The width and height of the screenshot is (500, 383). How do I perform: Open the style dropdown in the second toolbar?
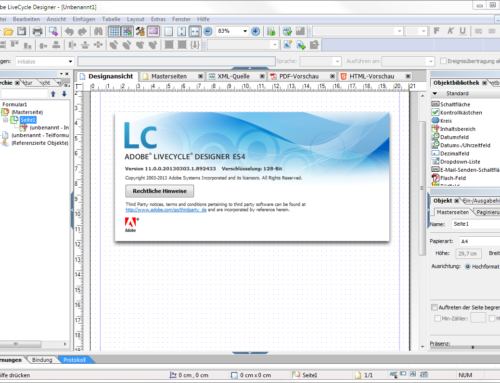click(274, 45)
